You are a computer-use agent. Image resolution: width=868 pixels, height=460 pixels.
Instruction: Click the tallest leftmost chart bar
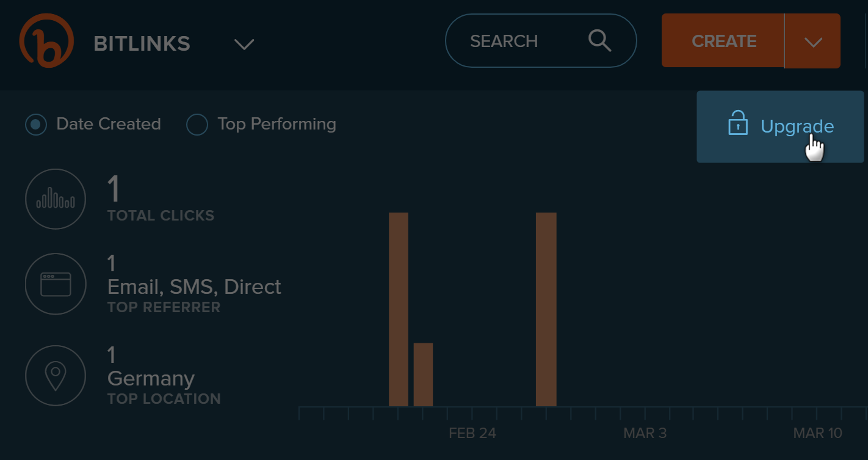pyautogui.click(x=399, y=310)
